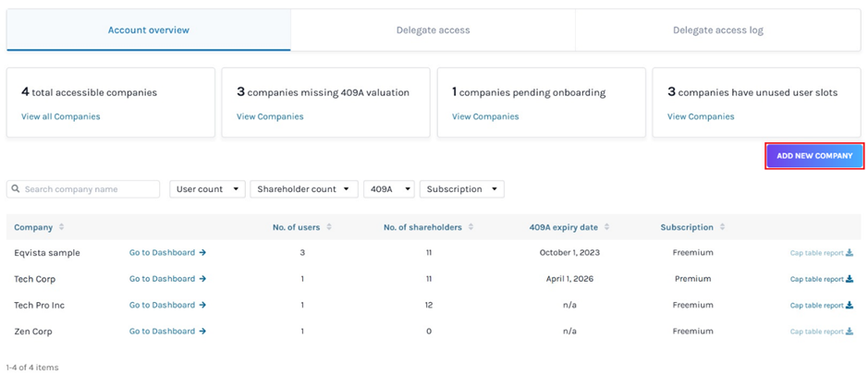Open the 409A filter dropdown
Image resolution: width=868 pixels, height=374 pixels.
coord(388,189)
